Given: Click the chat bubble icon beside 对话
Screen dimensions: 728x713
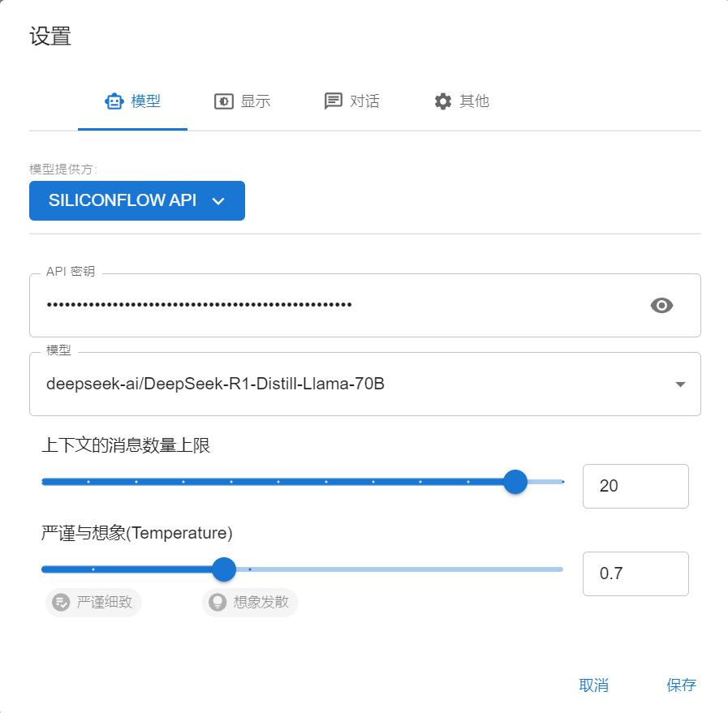Looking at the screenshot, I should click(x=333, y=101).
